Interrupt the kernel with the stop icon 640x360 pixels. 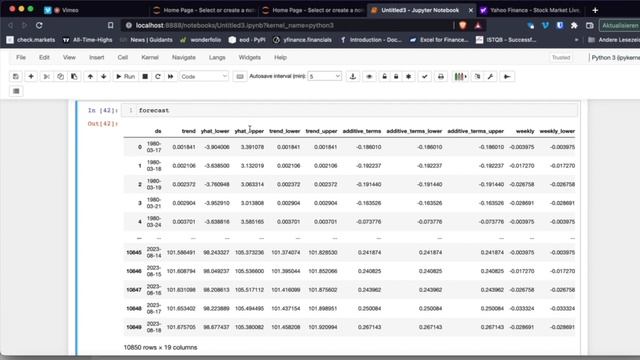[145, 76]
